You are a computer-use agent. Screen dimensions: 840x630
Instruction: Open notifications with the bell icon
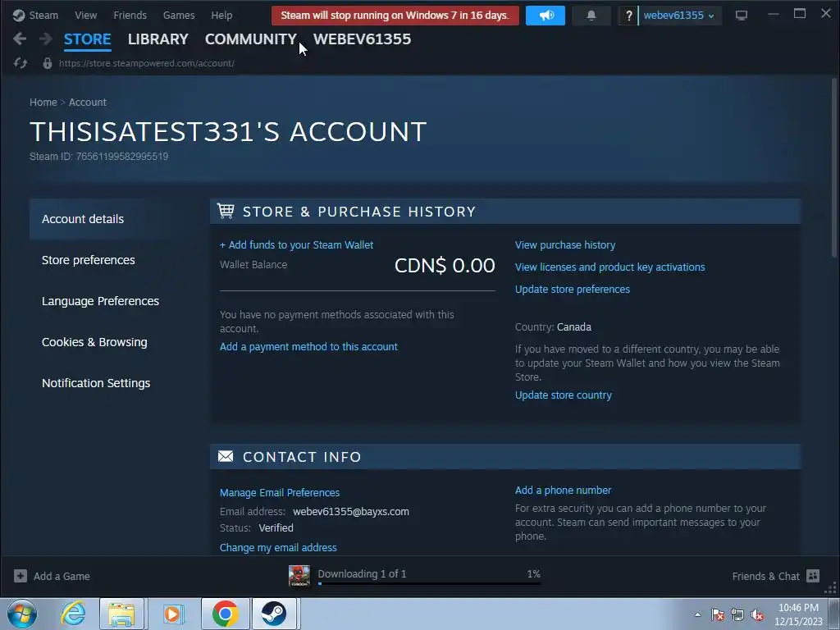591,16
